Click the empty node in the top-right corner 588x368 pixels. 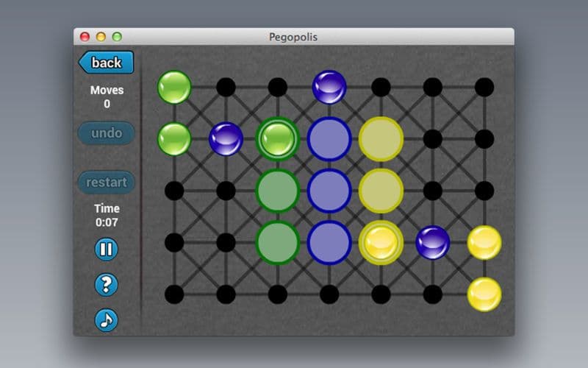pos(484,87)
